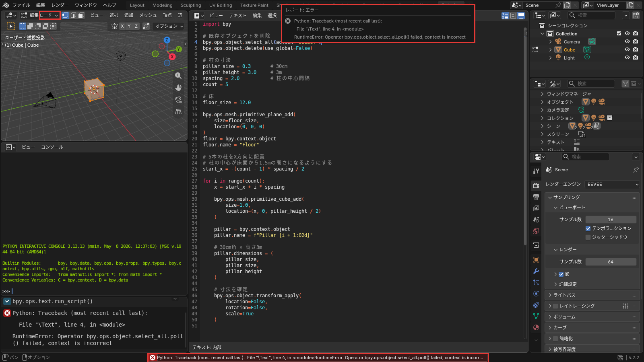Hide the Cube object with its eye icon
Viewport: 644px width, 362px height.
click(x=627, y=49)
